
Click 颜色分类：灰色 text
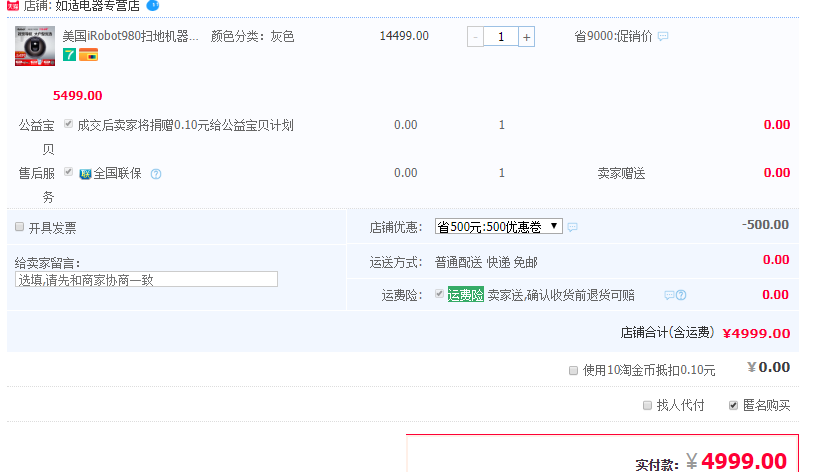(x=252, y=36)
